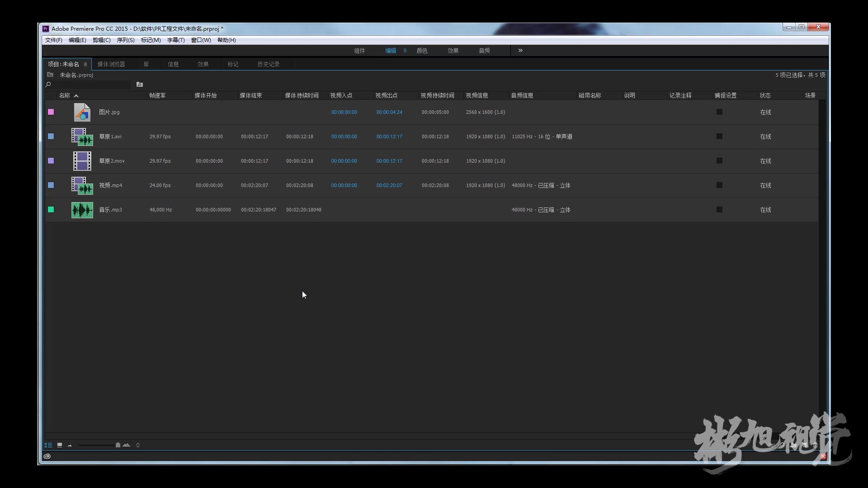The image size is (868, 488).
Task: Toggle capture settings box for 草原1.avi
Action: tap(719, 136)
